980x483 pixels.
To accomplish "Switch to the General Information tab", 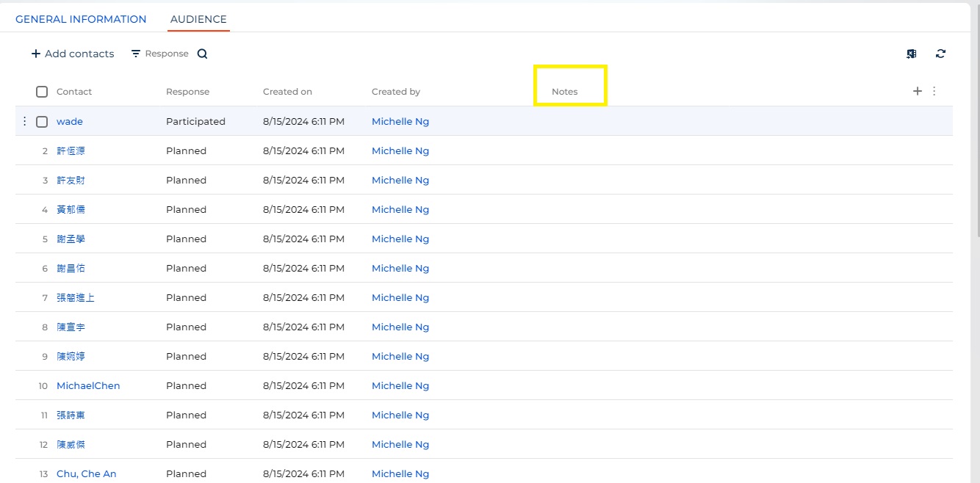I will (x=81, y=19).
